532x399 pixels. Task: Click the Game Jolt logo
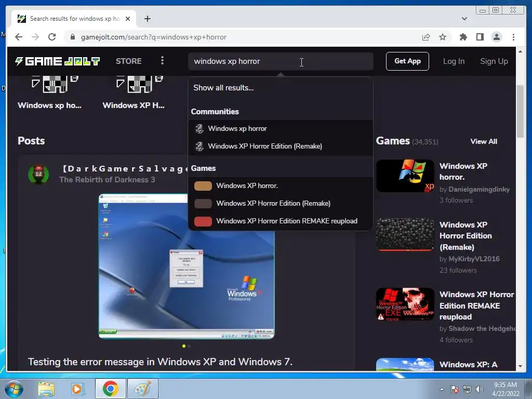pyautogui.click(x=57, y=61)
